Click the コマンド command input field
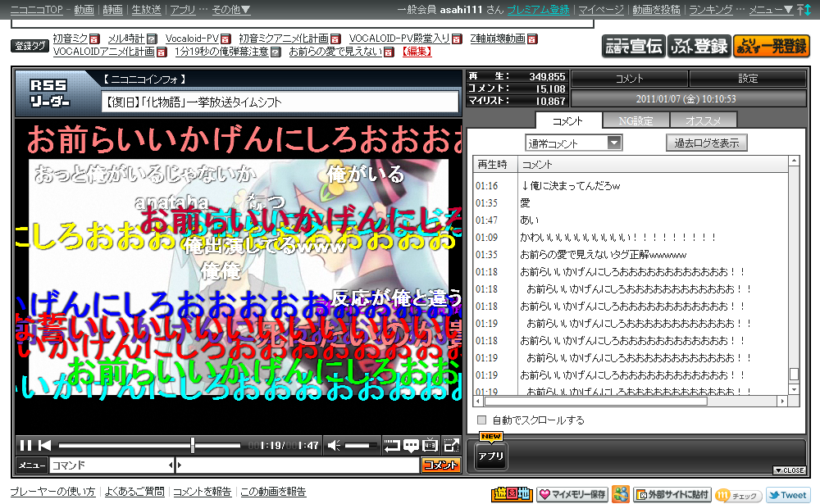The width and height of the screenshot is (820, 504). pos(109,465)
